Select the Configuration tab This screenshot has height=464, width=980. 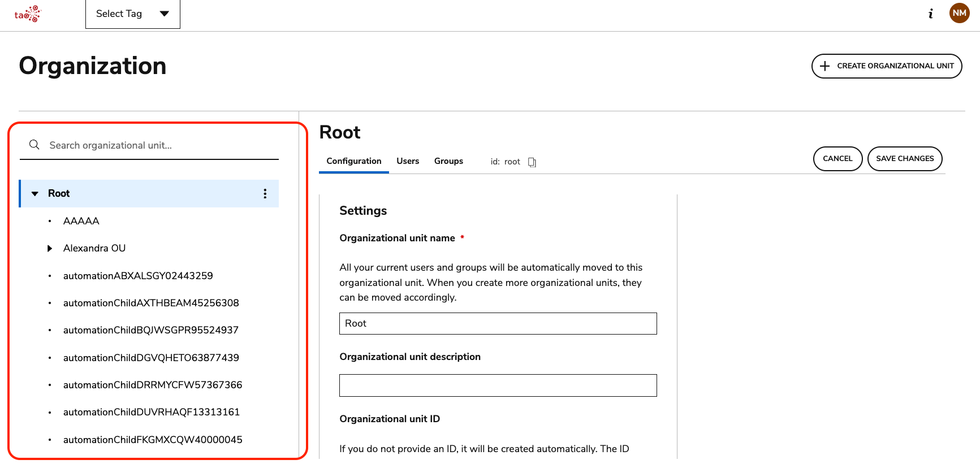tap(353, 161)
